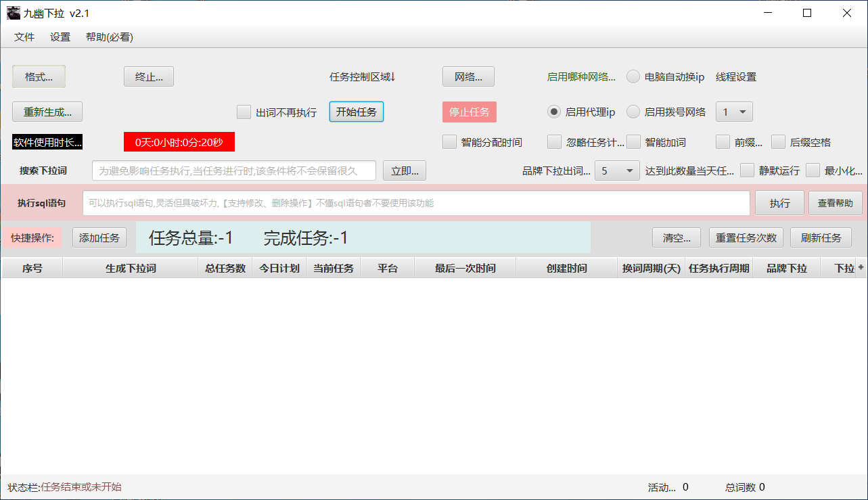Open the 帮助(必看) menu
The image size is (868, 500).
(x=110, y=37)
